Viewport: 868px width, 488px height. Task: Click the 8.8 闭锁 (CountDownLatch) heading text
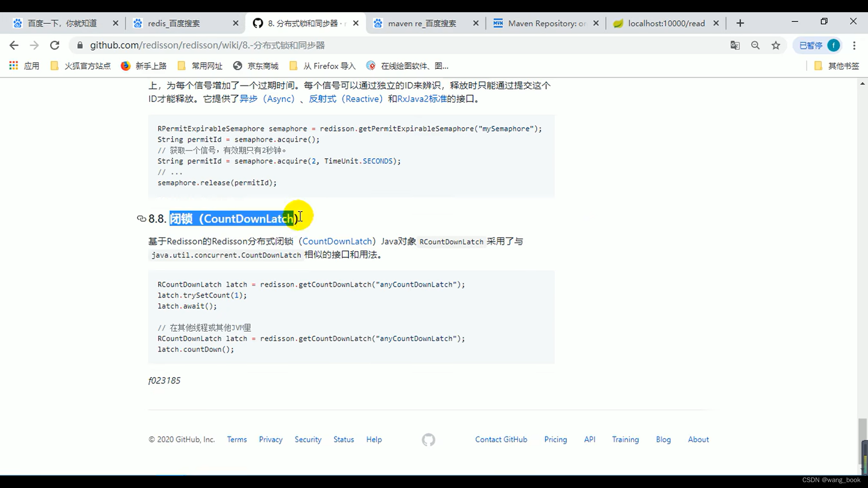223,219
